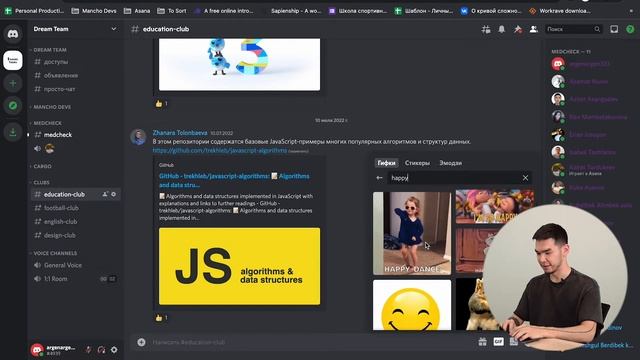The height and width of the screenshot is (360, 640).
Task: Edit education-club channel settings gear
Action: coord(113,194)
